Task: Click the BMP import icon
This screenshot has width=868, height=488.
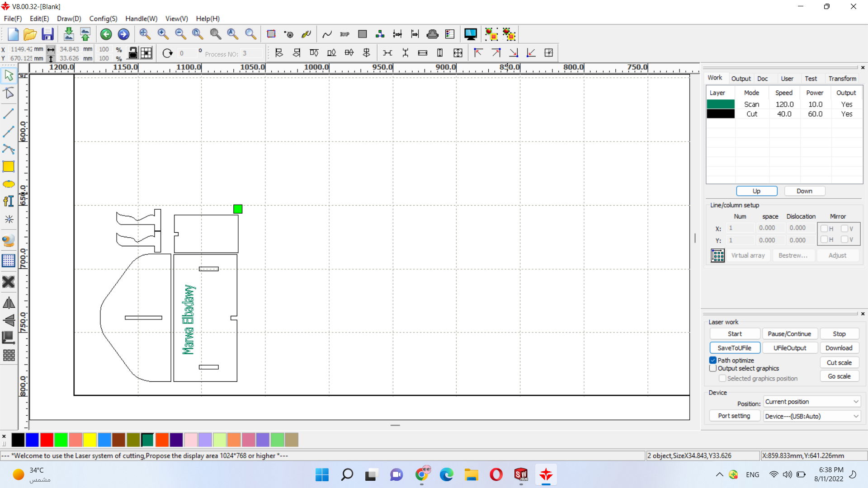Action: [344, 34]
